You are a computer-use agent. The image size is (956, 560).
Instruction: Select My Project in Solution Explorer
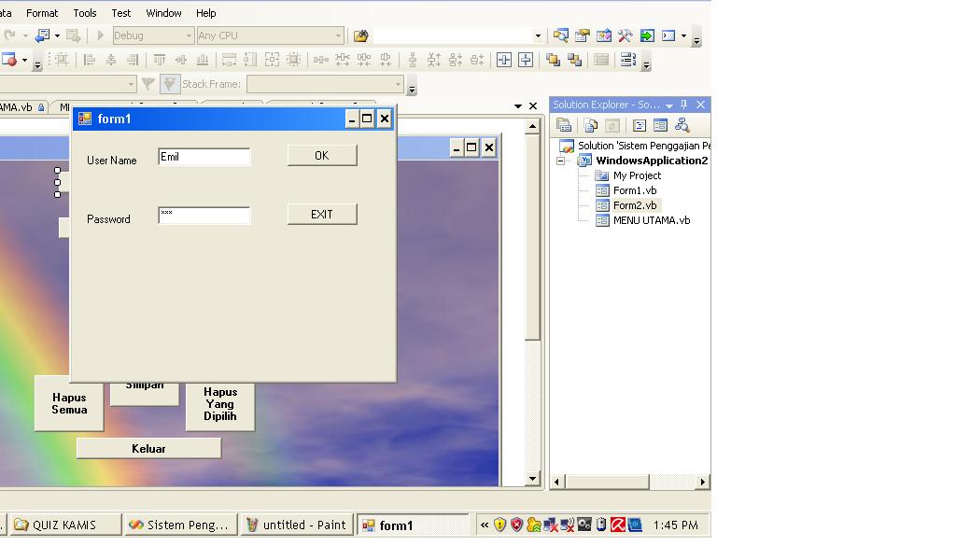637,175
